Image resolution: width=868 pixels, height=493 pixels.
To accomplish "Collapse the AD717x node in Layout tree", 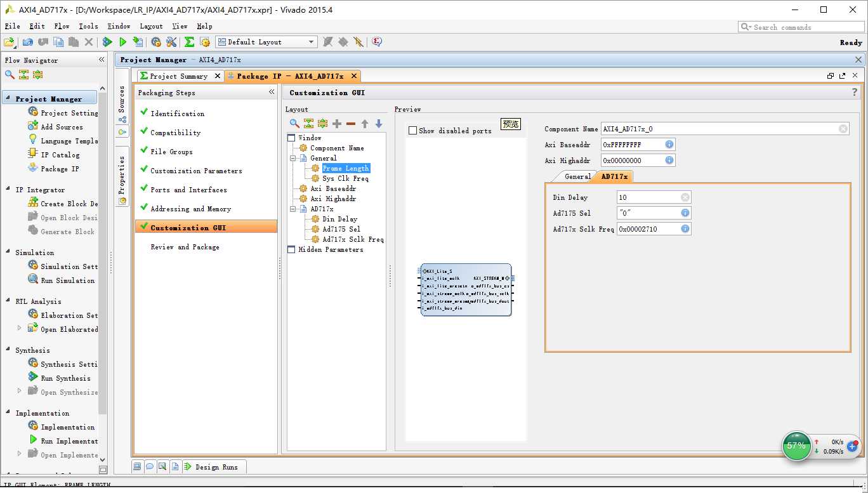I will coord(293,209).
